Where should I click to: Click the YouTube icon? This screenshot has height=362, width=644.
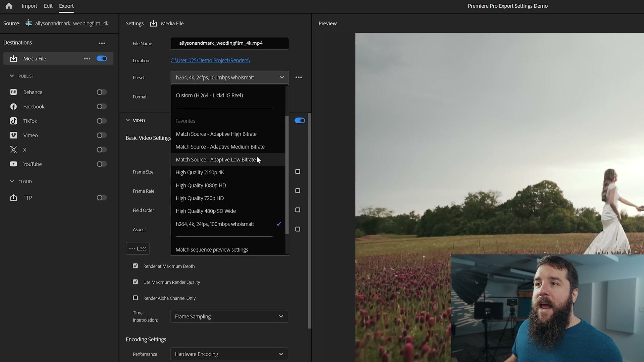13,164
